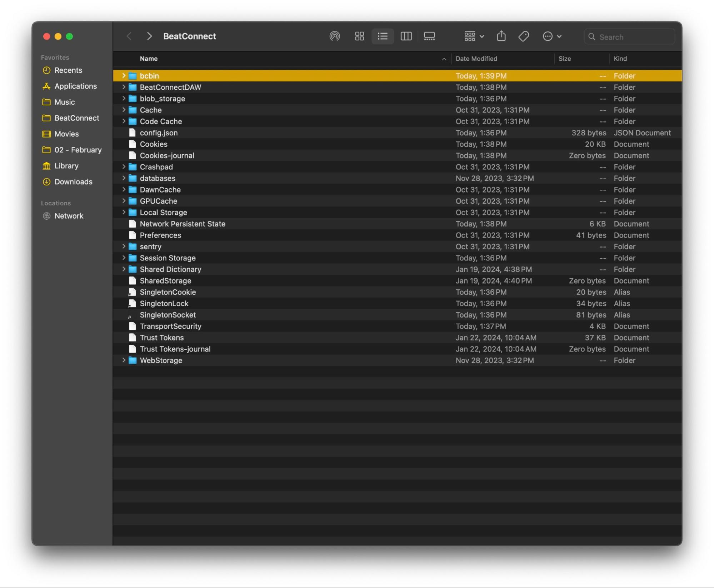Click the WebStorage folder icon

coord(133,361)
